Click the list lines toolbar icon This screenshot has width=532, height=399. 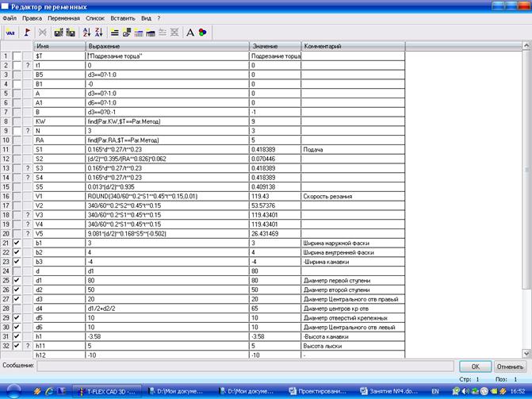click(115, 33)
